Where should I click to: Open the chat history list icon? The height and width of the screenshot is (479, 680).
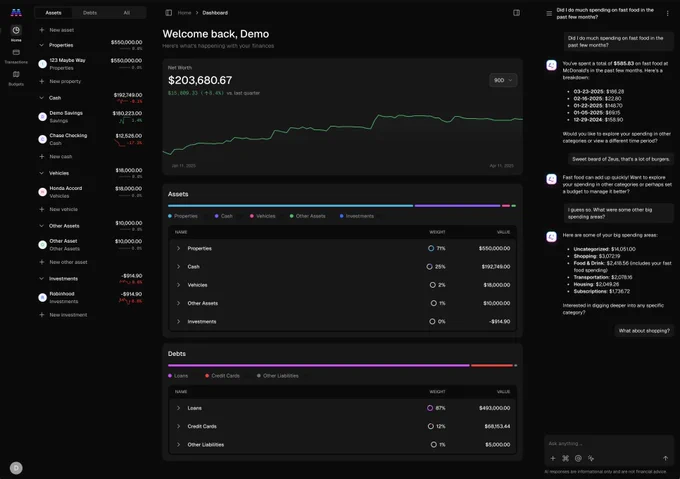(549, 13)
